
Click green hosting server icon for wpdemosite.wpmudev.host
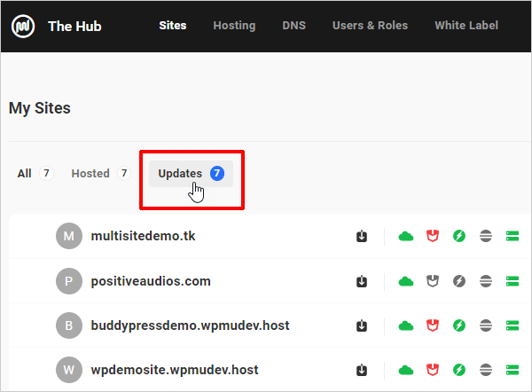(x=512, y=370)
